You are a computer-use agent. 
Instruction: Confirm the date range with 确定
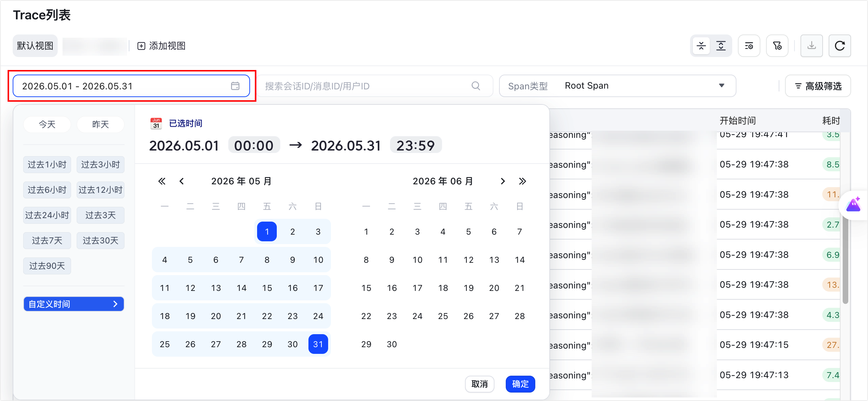coord(520,384)
